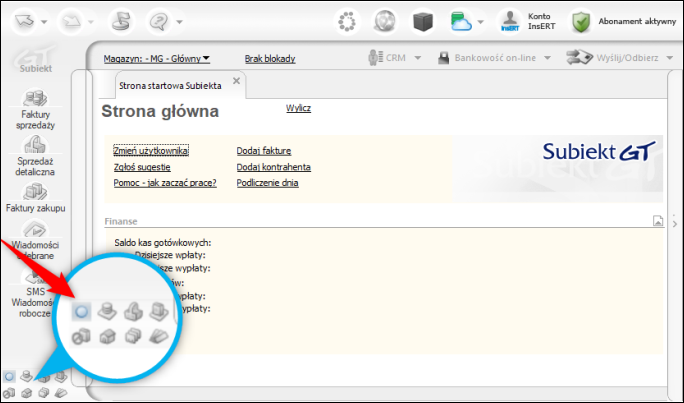
Task: Click the green shield Abonament aktywny icon
Action: 581,21
